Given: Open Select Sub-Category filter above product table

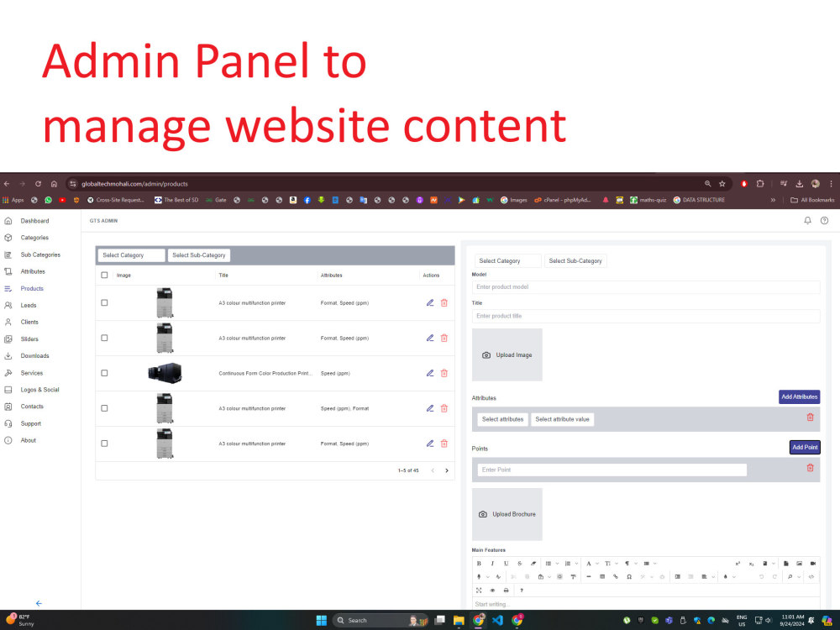Looking at the screenshot, I should (199, 255).
